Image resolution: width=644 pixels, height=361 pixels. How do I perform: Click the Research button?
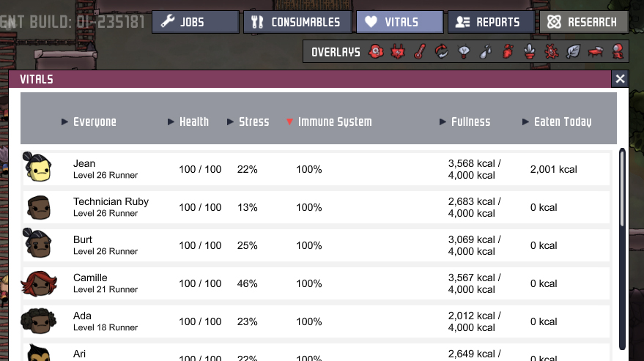click(x=583, y=22)
